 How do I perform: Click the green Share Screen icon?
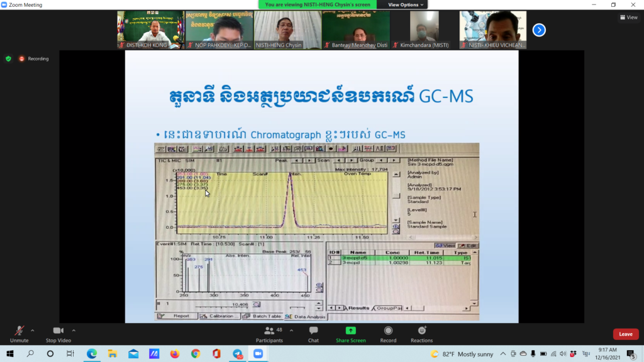(x=350, y=333)
